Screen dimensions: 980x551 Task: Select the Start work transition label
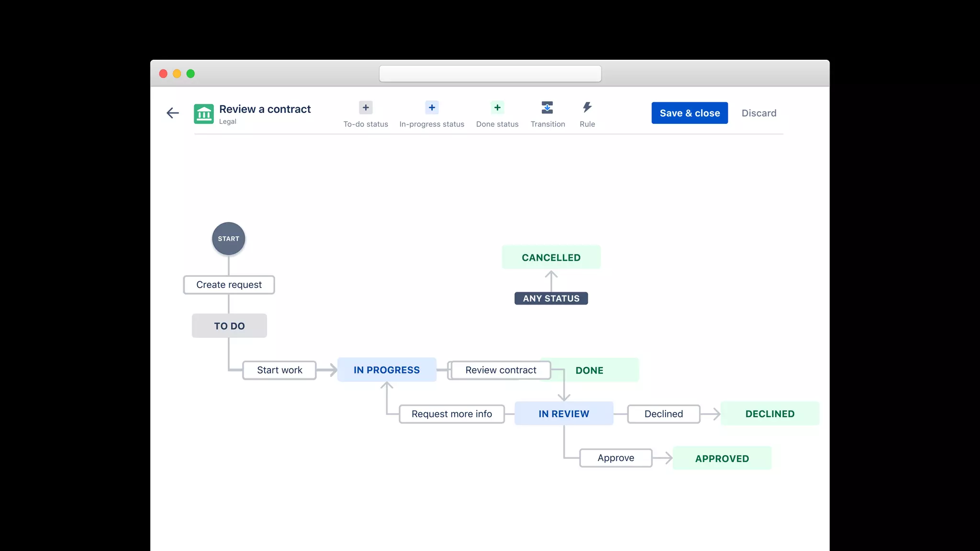tap(279, 370)
